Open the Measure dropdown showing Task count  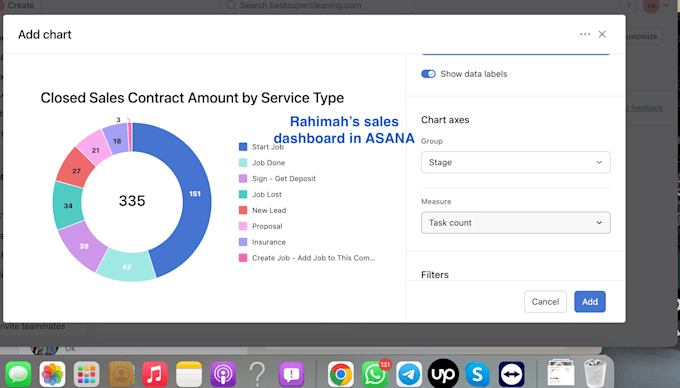[516, 222]
